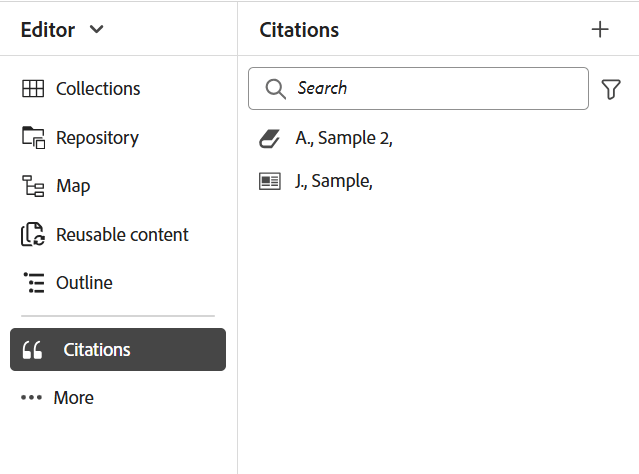Open the Reusable content panel
The height and width of the screenshot is (474, 639).
point(122,235)
